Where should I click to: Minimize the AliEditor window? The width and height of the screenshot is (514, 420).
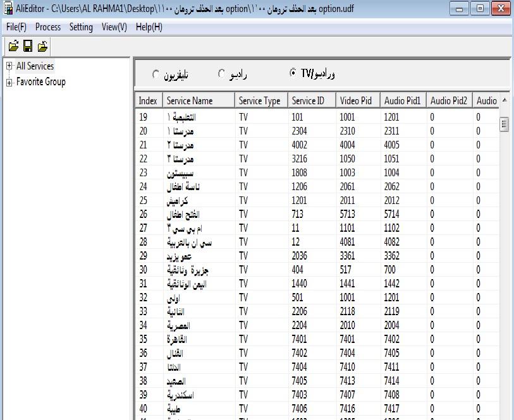point(459,8)
